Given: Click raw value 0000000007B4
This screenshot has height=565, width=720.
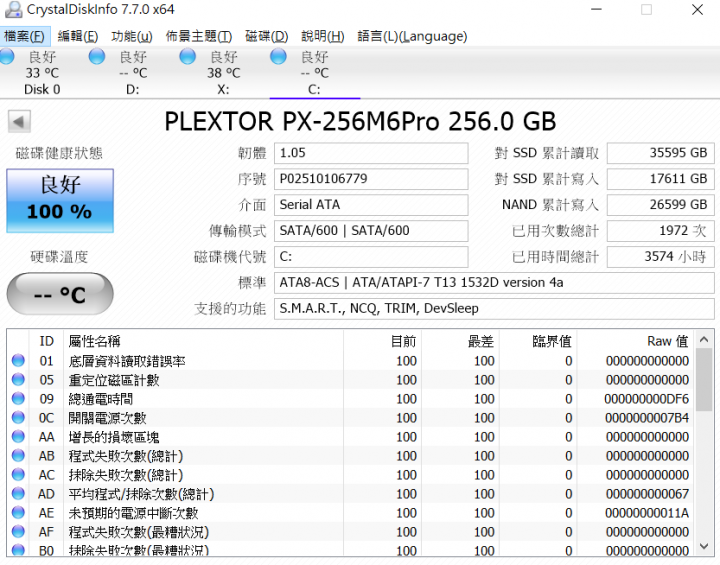Looking at the screenshot, I should (647, 418).
